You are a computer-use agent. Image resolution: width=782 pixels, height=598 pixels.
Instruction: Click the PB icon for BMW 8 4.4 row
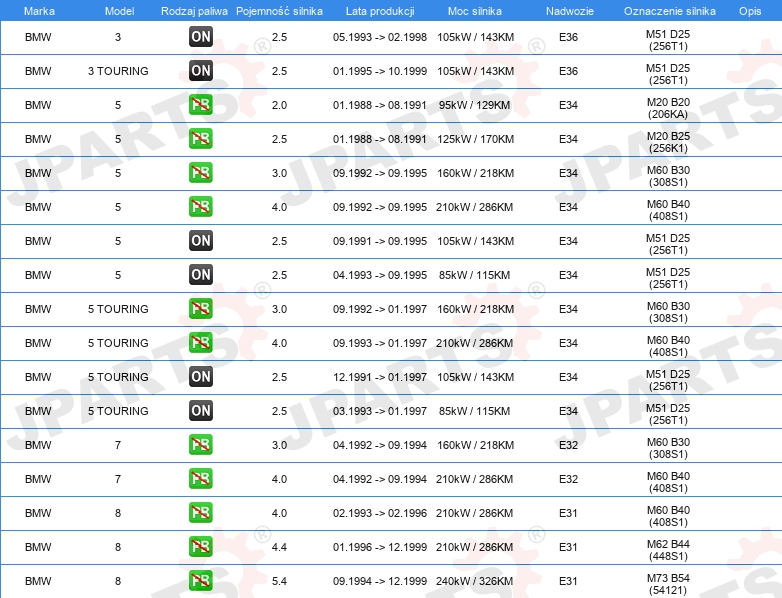(201, 547)
